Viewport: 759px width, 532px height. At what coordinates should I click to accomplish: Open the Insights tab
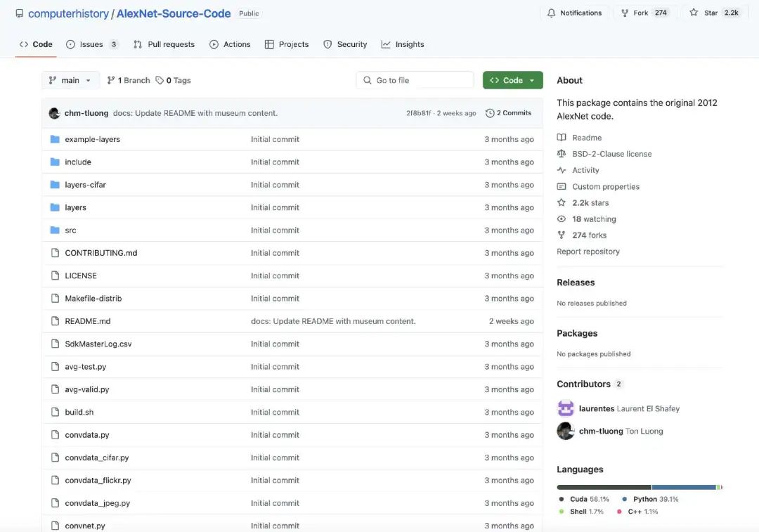tap(403, 44)
